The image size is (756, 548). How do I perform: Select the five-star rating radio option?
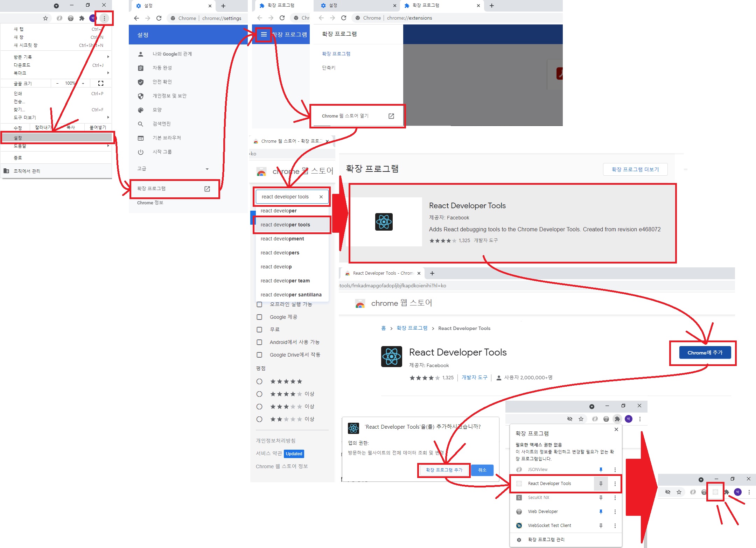[x=259, y=381]
